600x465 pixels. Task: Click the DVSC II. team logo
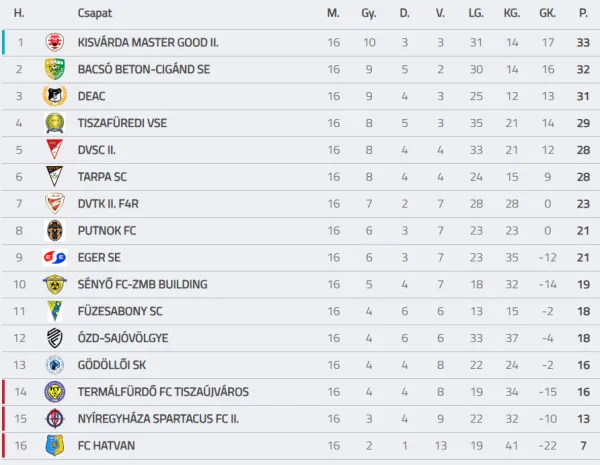tap(54, 150)
